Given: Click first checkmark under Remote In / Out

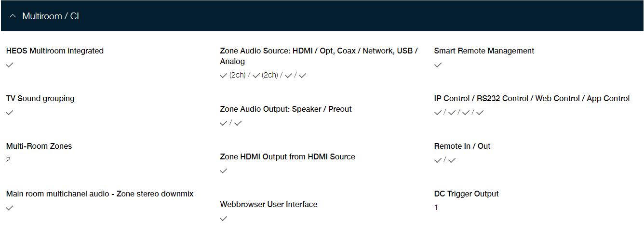Looking at the screenshot, I should coord(438,160).
